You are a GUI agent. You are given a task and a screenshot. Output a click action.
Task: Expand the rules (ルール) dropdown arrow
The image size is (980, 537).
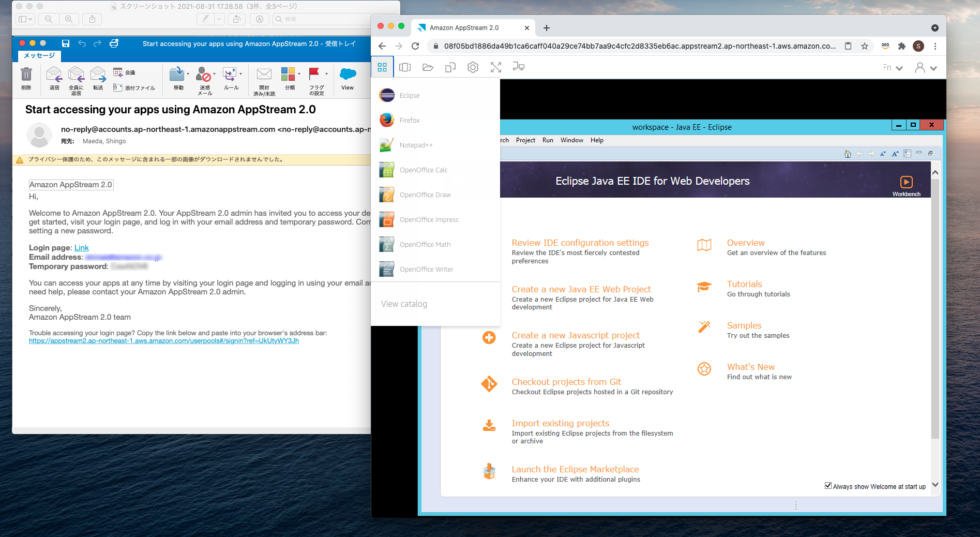240,74
